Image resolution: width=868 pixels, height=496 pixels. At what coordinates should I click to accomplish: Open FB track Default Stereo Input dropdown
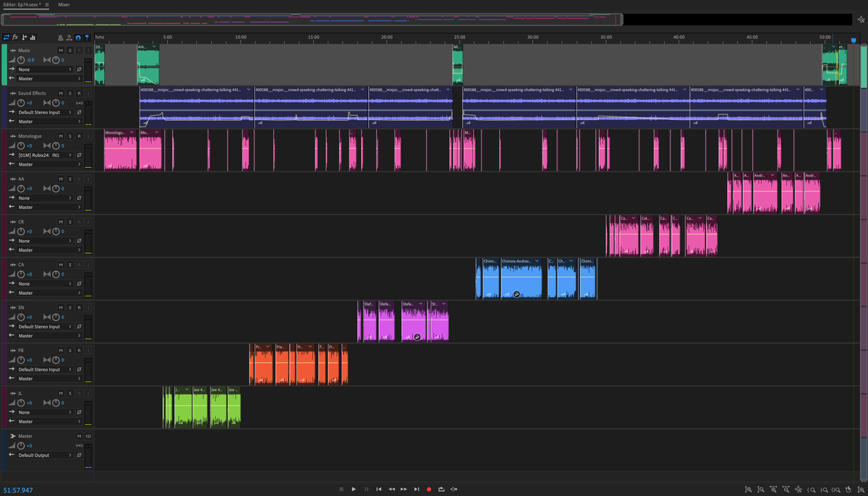click(x=44, y=369)
